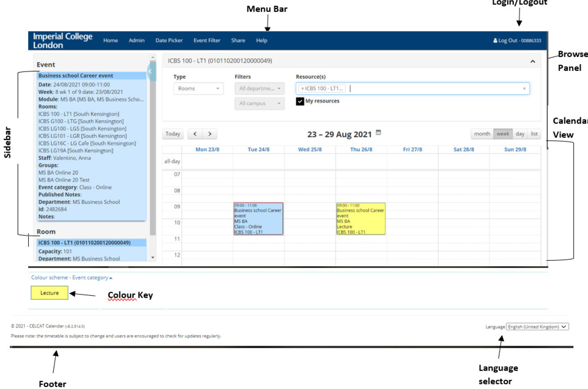Clear all resources with the field's x

pos(524,88)
